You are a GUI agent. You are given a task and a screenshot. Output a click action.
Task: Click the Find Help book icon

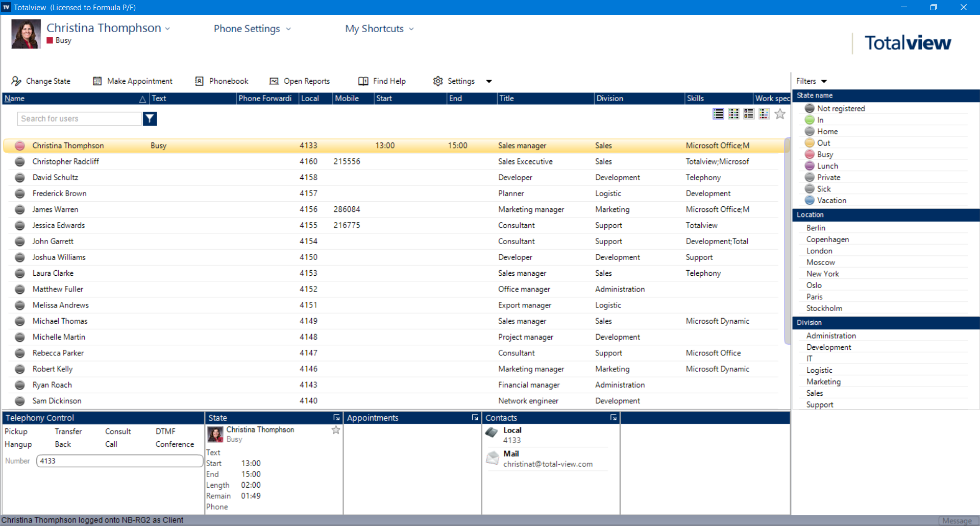363,81
